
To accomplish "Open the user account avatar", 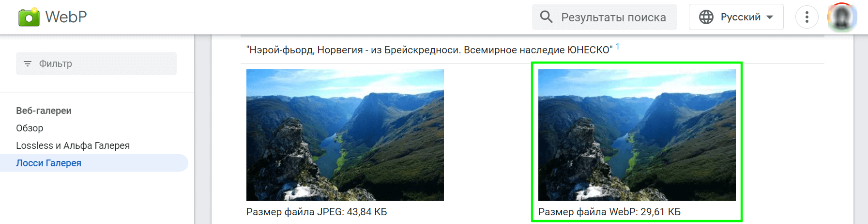I will pyautogui.click(x=842, y=17).
